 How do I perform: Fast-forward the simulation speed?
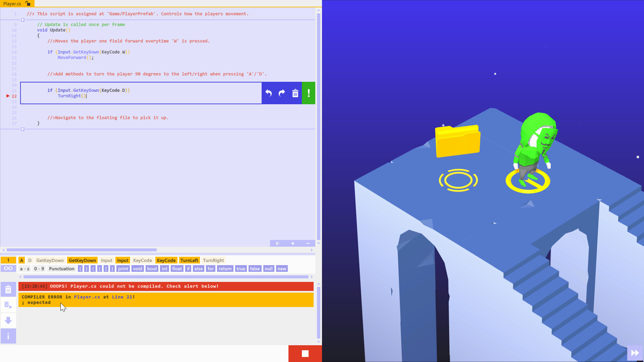tap(635, 352)
